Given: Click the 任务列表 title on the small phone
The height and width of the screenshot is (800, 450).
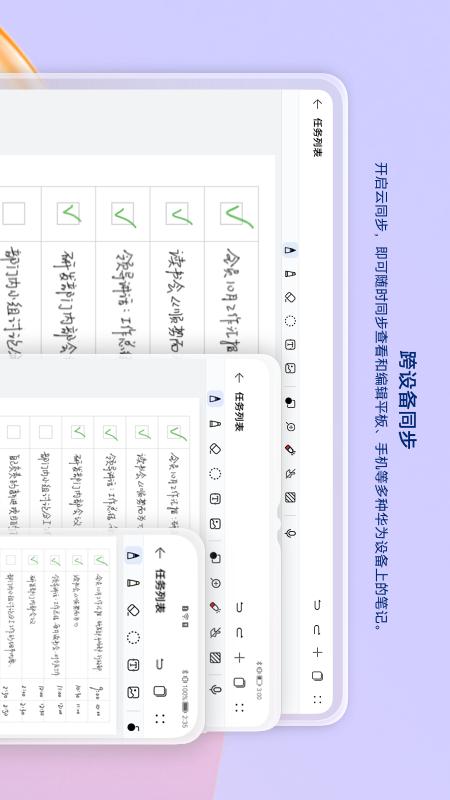Looking at the screenshot, I should (x=160, y=591).
